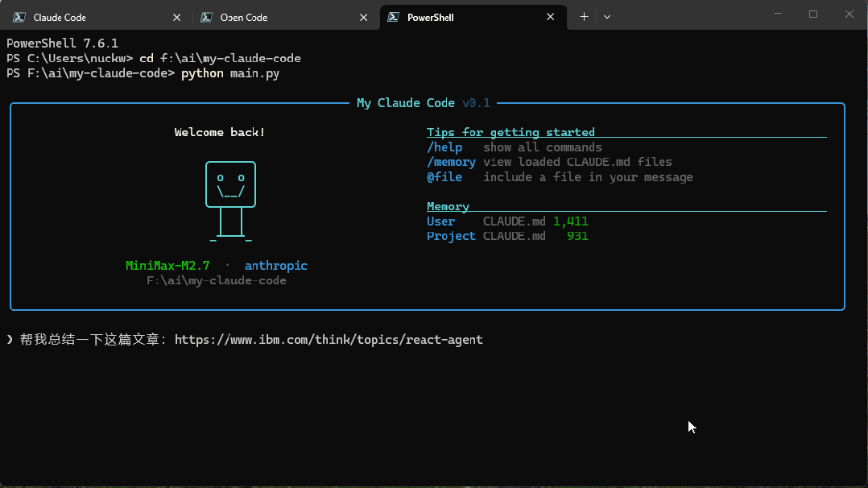Click the ASCII robot mascot face
The width and height of the screenshot is (868, 488).
point(230,184)
